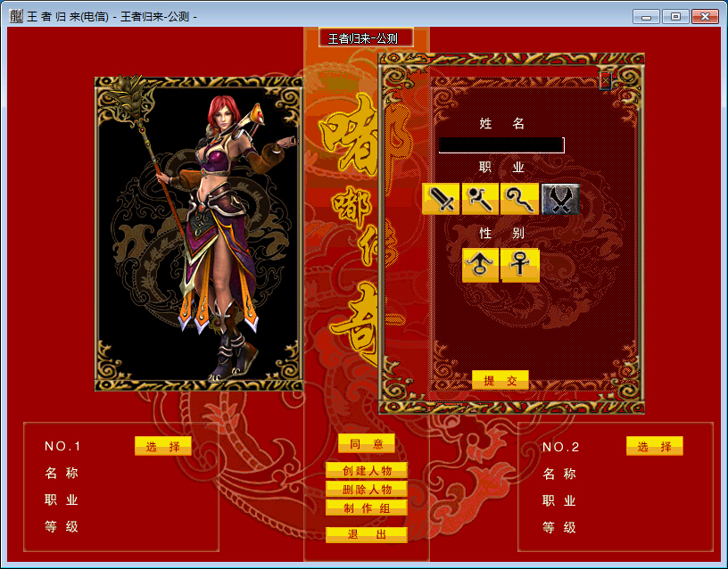This screenshot has width=728, height=569.
Task: Close the character creation panel
Action: click(606, 80)
